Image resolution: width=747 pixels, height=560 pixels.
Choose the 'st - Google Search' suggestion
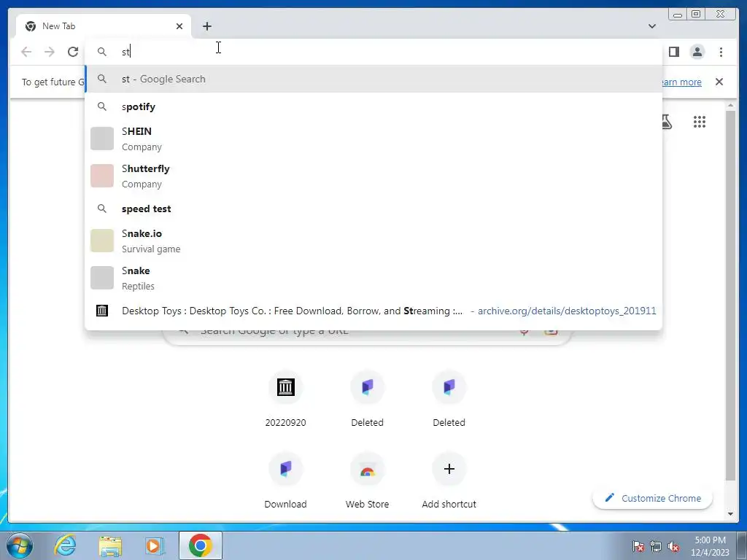[373, 79]
